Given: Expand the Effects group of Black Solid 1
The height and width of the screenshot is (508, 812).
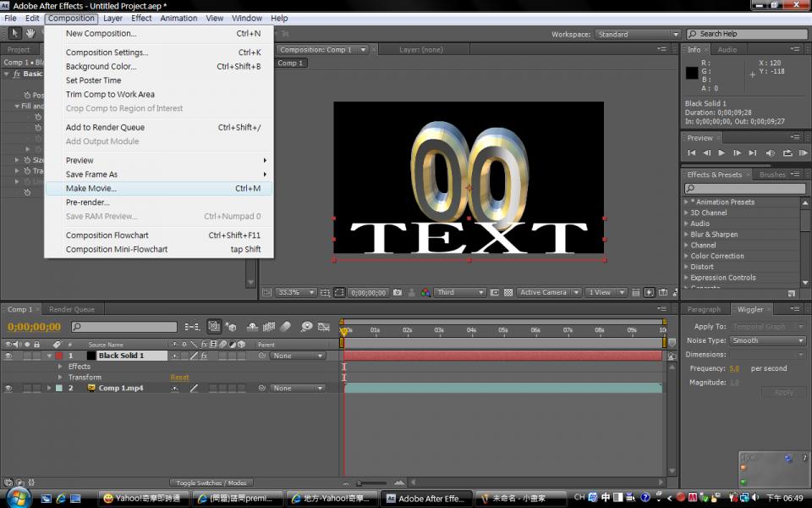Looking at the screenshot, I should [x=58, y=367].
